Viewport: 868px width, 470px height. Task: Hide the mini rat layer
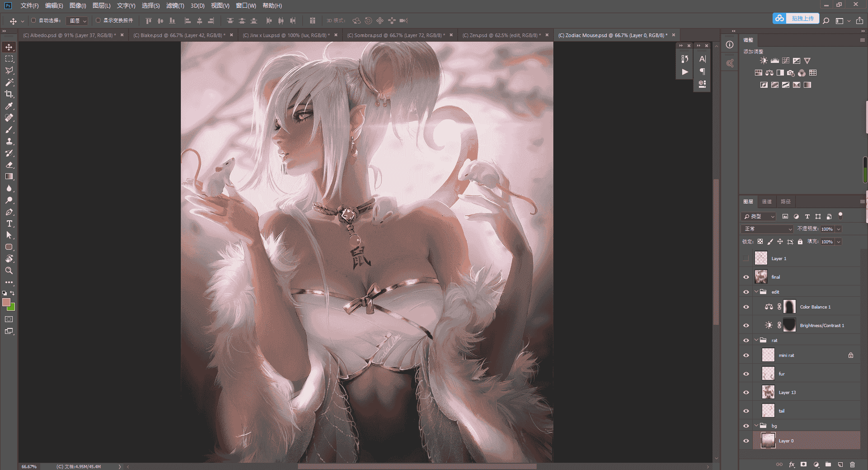(746, 355)
